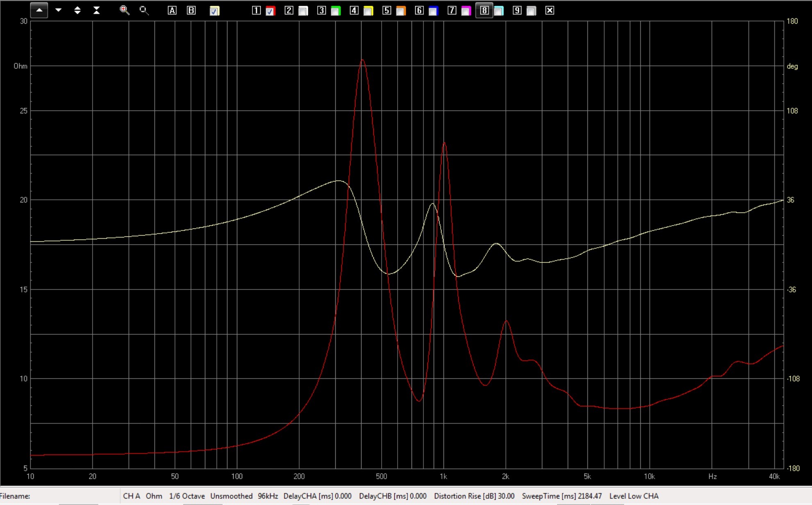This screenshot has height=505, width=812.
Task: Toggle the orange overlay 5 checkbox
Action: pyautogui.click(x=401, y=11)
